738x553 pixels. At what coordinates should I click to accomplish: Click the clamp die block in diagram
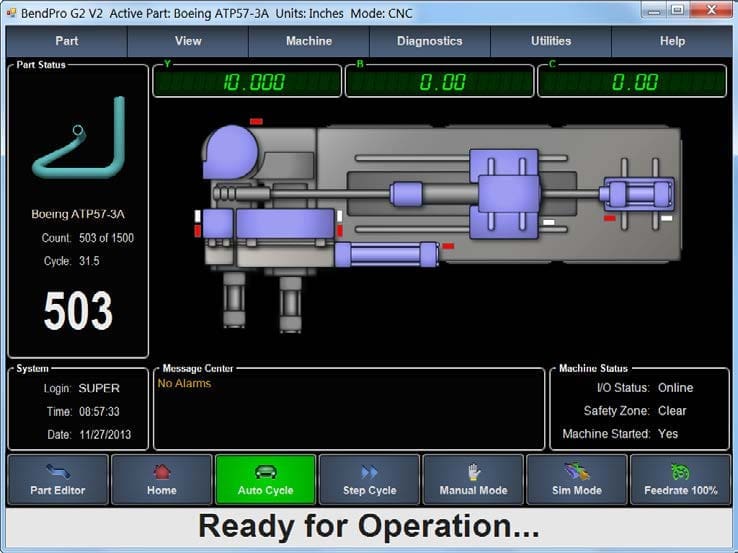point(218,224)
